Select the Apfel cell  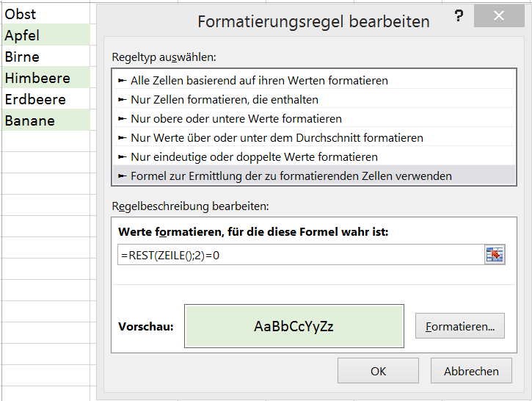coord(45,35)
